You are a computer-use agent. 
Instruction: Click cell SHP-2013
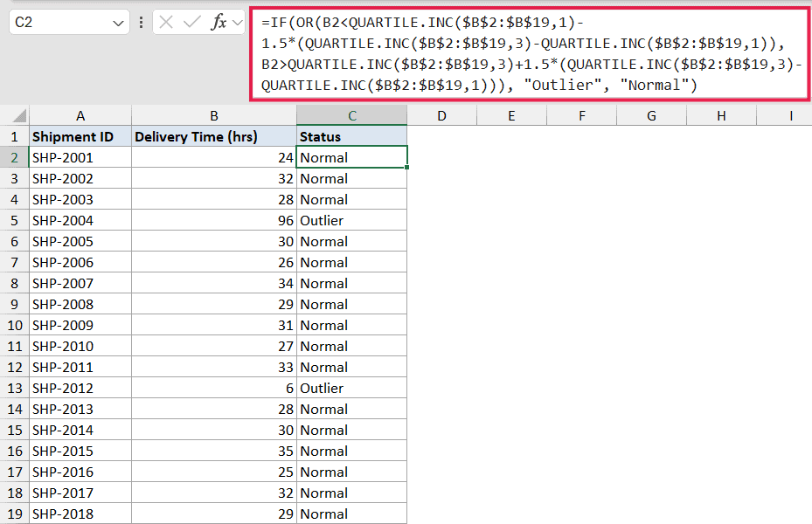click(x=80, y=409)
